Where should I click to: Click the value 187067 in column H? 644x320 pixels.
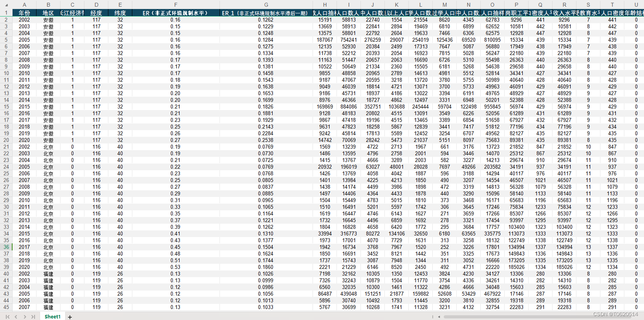(x=325, y=40)
